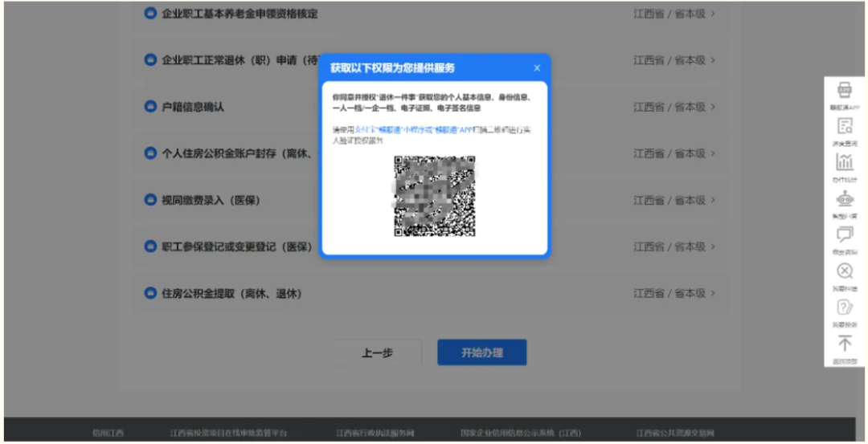868x444 pixels.
Task: Click the 开始办理 button
Action: [481, 352]
